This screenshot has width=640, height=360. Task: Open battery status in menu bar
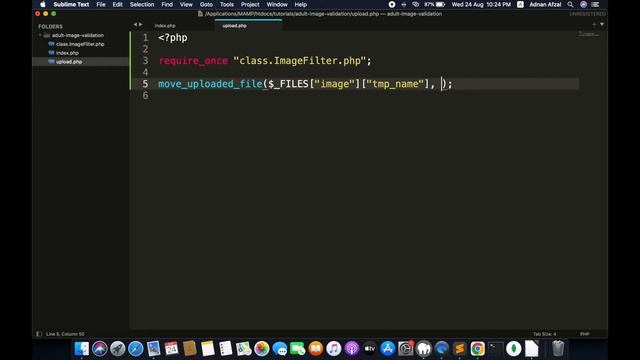click(435, 4)
